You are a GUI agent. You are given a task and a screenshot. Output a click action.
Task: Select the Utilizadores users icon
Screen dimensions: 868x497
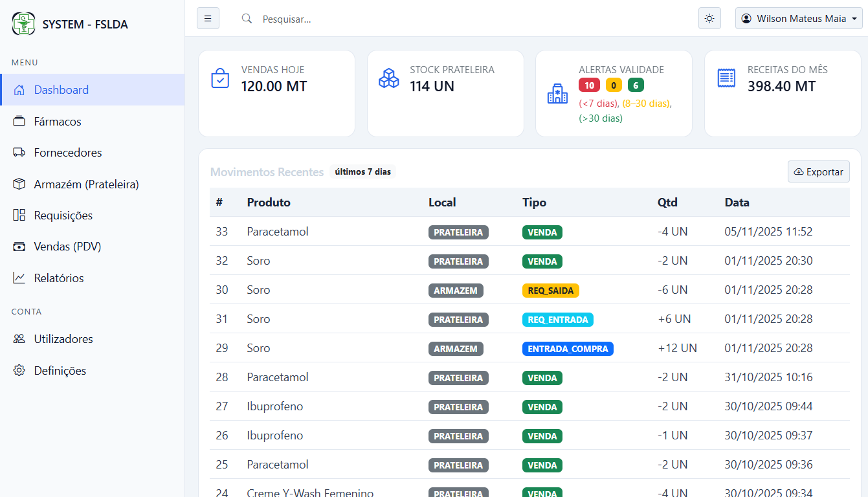click(18, 338)
